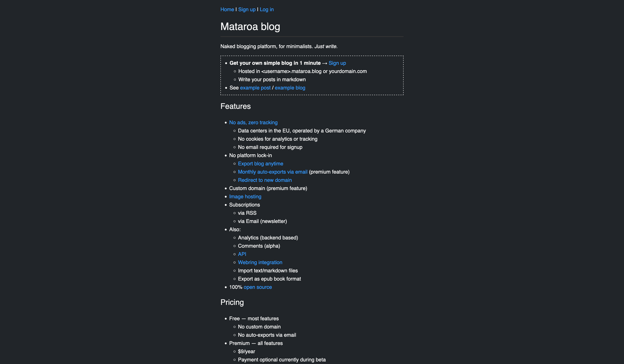Click the 'Mataroa blog' page title
Image resolution: width=624 pixels, height=364 pixels.
[250, 26]
